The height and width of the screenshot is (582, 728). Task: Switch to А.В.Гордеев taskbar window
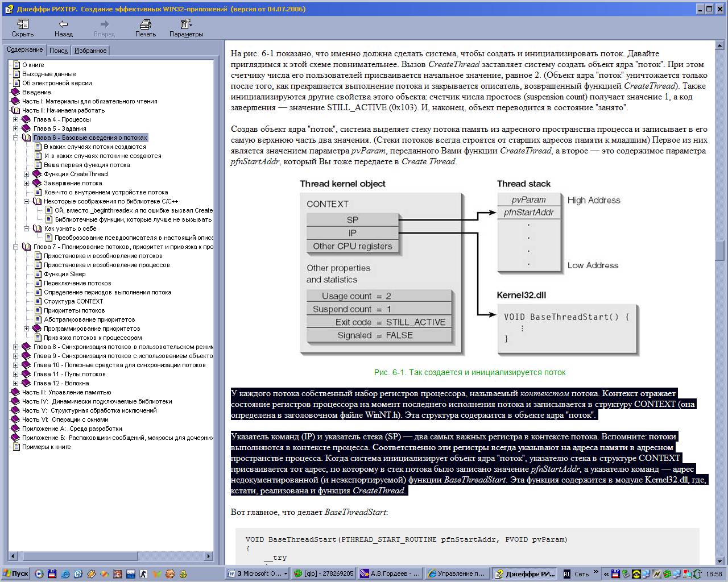pos(390,574)
